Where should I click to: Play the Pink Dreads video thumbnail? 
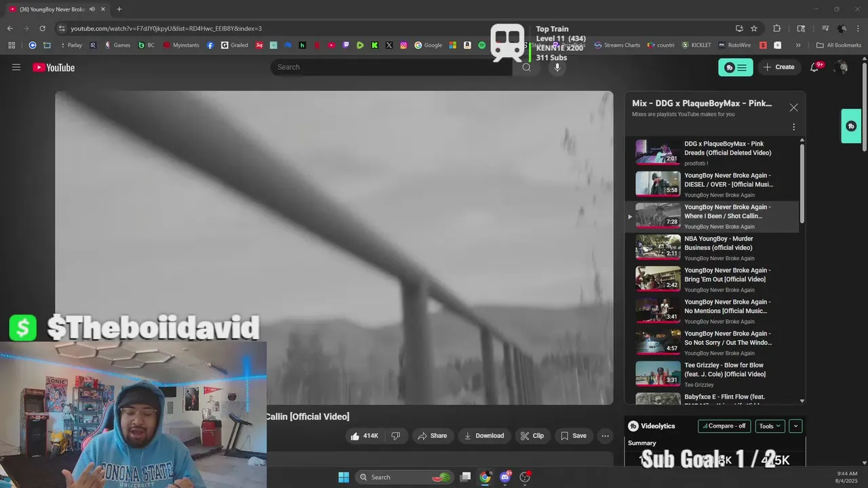coord(657,152)
